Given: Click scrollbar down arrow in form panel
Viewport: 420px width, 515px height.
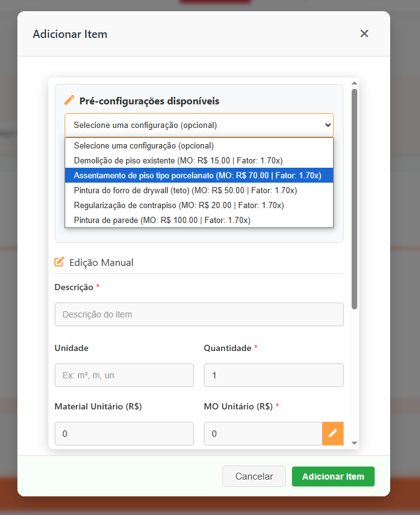Looking at the screenshot, I should pos(354,442).
